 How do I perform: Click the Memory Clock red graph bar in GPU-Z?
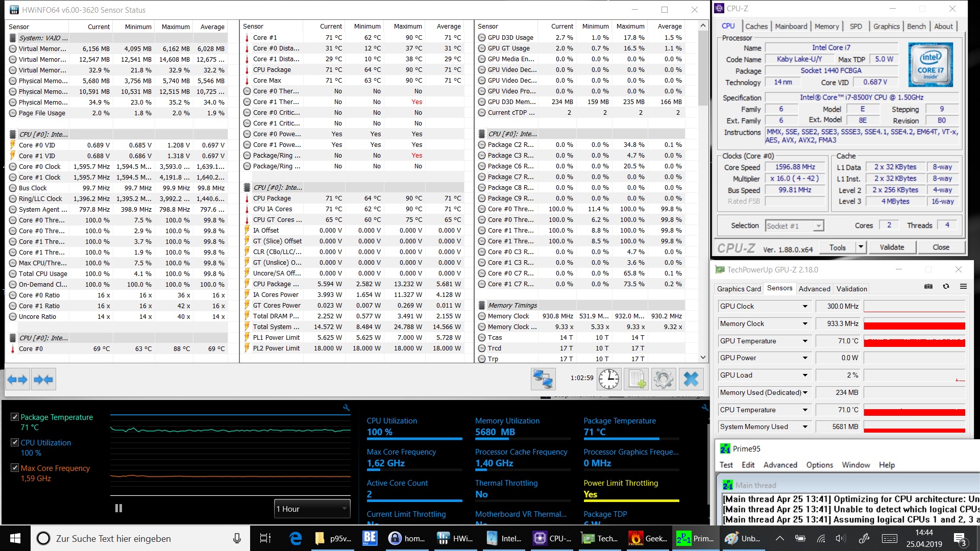[x=914, y=325]
